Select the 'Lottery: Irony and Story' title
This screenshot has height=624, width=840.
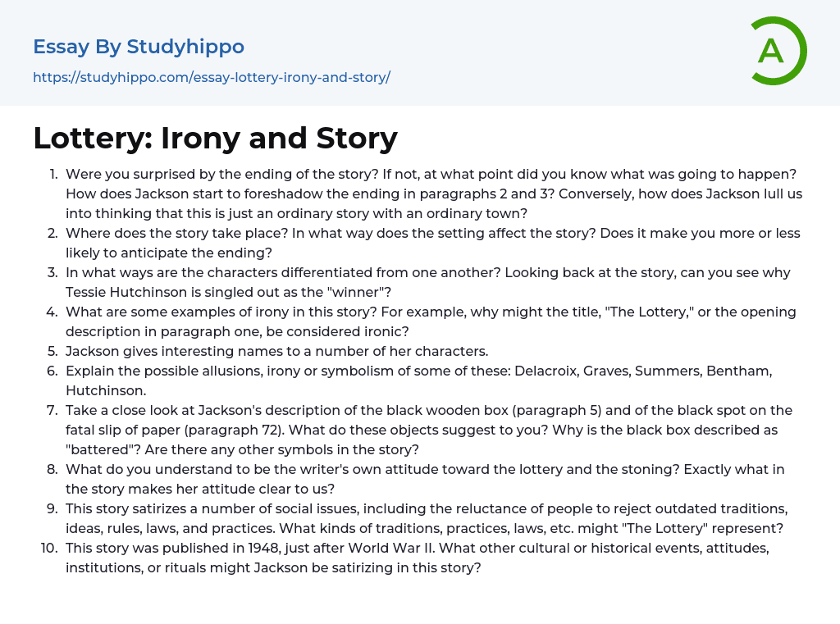pyautogui.click(x=215, y=138)
